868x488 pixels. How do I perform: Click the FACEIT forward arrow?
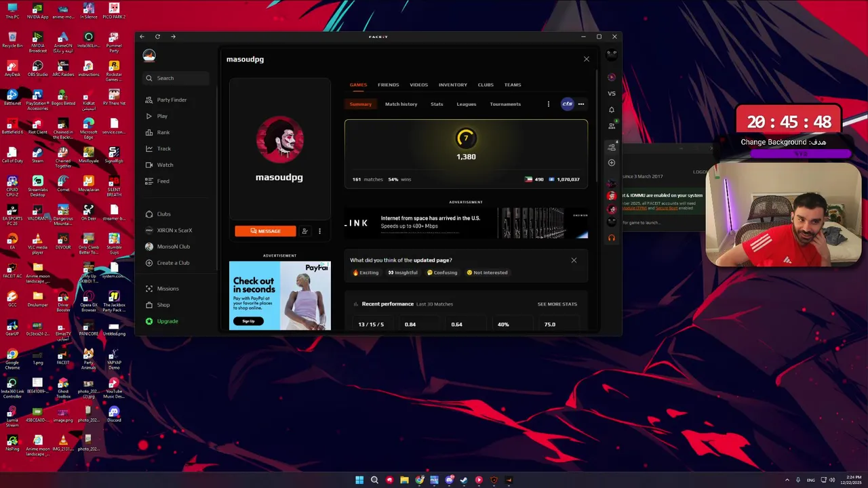[173, 37]
